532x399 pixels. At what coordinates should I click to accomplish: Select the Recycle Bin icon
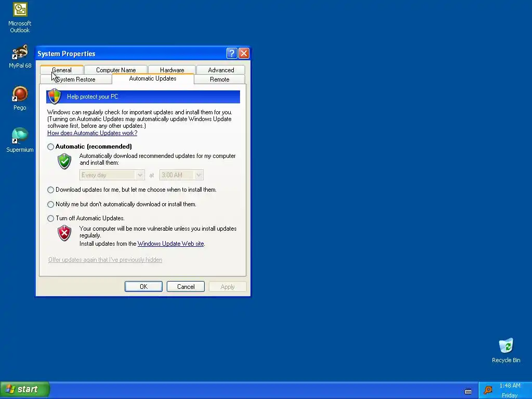[x=506, y=351]
